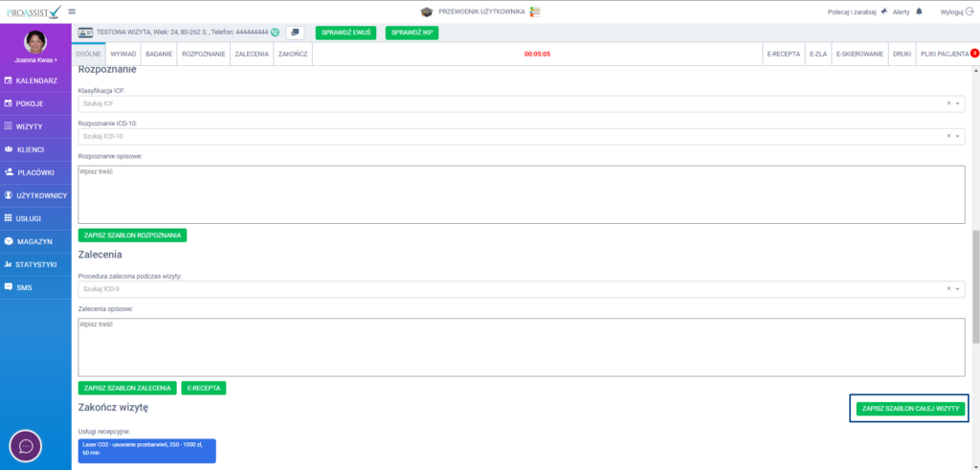
Task: Expand the Rozpoznanie ICD-10 dropdown
Action: point(958,136)
